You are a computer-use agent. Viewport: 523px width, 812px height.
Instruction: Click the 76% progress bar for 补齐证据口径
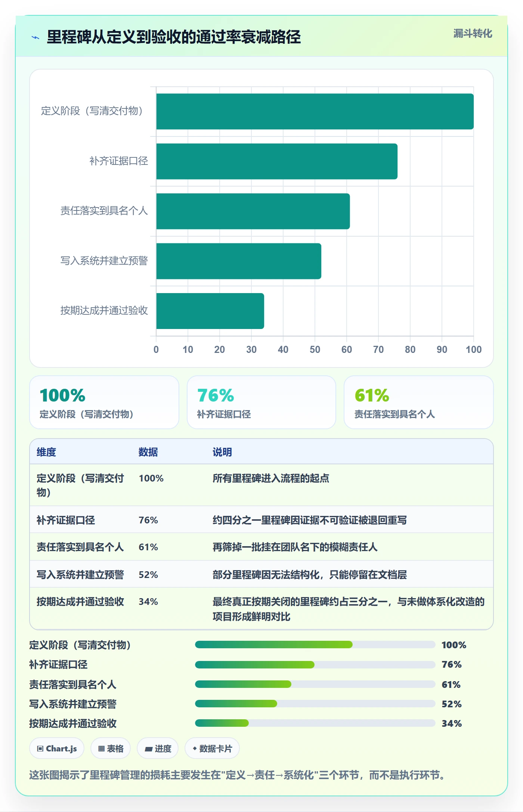pos(315,664)
